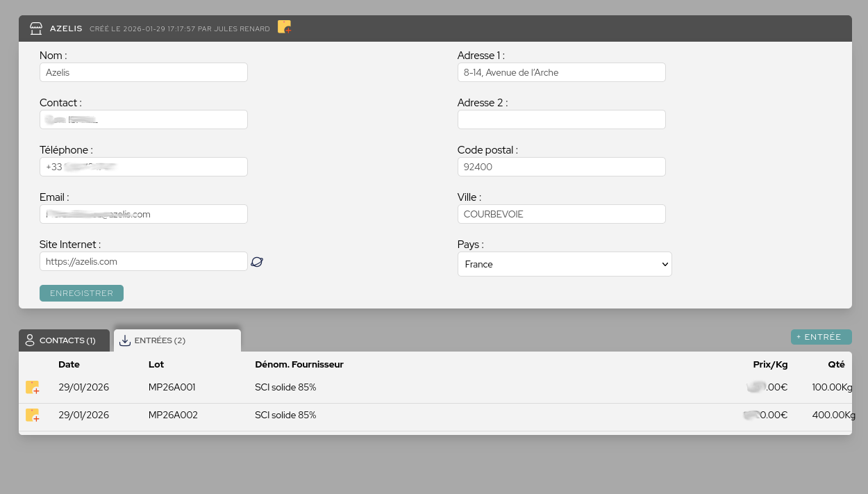
Task: Click the Téléphone field starting with +33
Action: pyautogui.click(x=144, y=167)
